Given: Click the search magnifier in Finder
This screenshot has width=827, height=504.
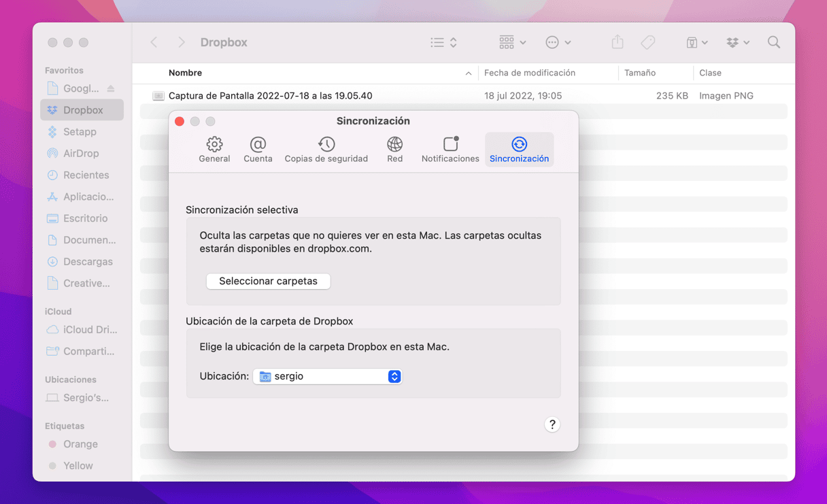Looking at the screenshot, I should click(774, 42).
